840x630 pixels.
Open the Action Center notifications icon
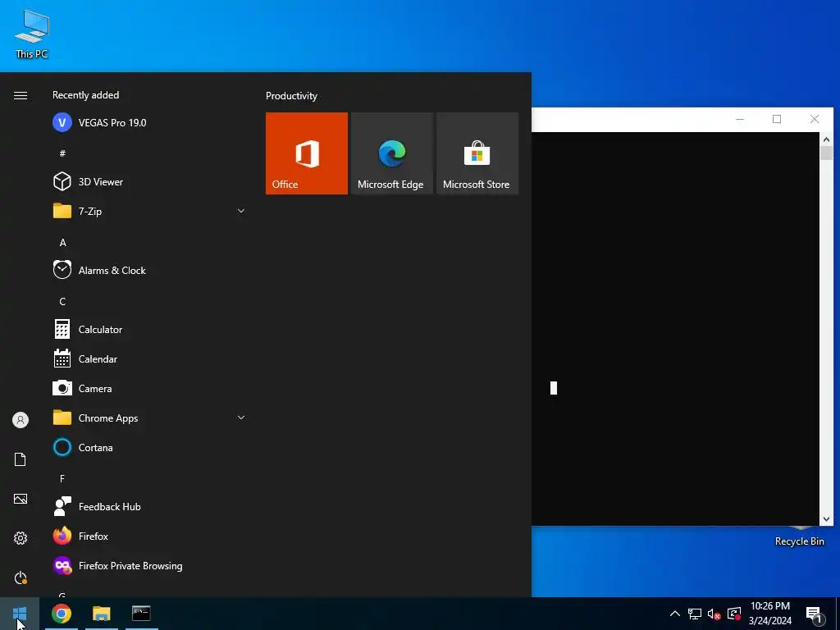(814, 614)
